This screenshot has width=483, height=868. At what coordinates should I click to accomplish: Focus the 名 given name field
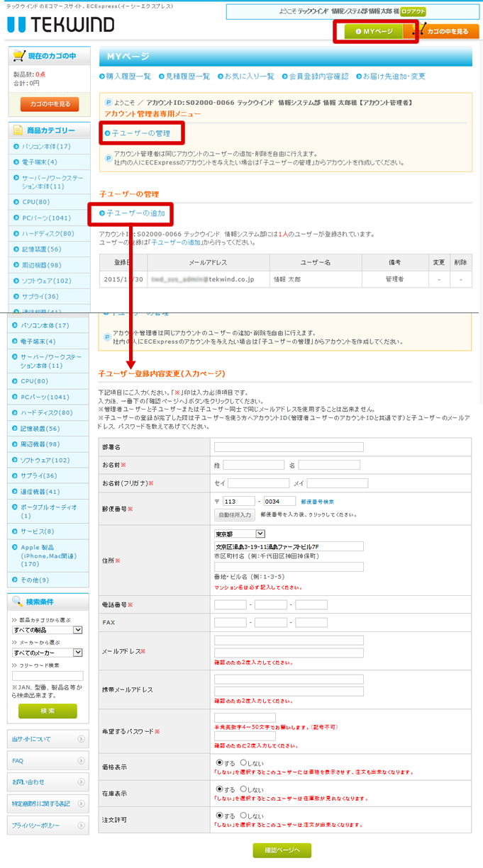click(x=329, y=465)
